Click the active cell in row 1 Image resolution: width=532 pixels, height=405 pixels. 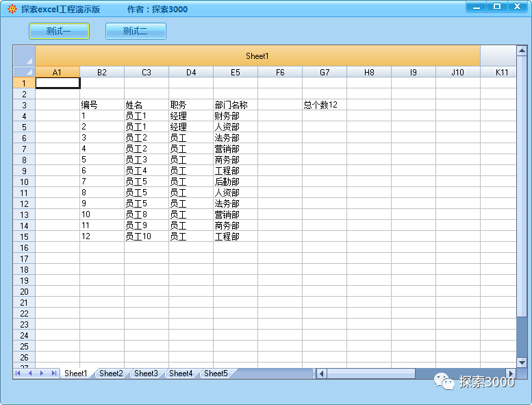tap(58, 83)
